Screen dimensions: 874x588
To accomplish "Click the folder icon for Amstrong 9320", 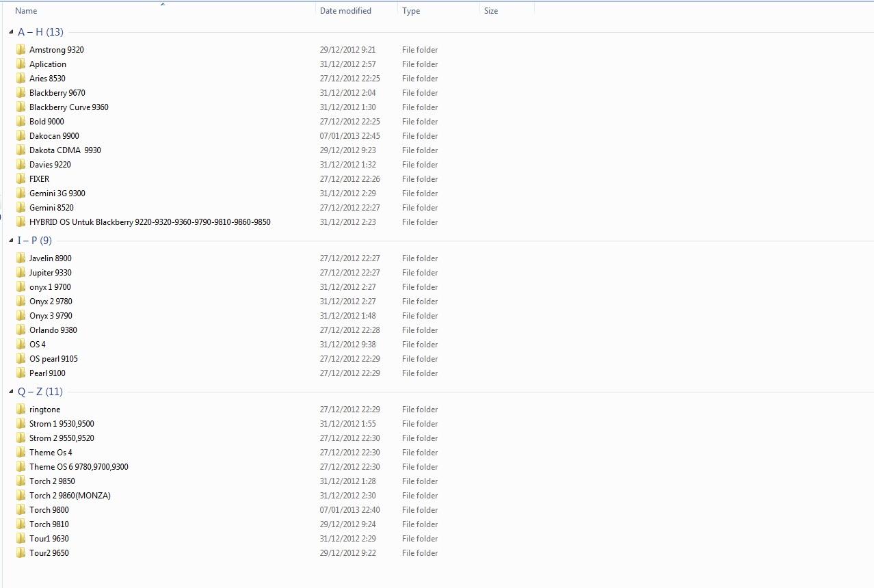I will 21,50.
